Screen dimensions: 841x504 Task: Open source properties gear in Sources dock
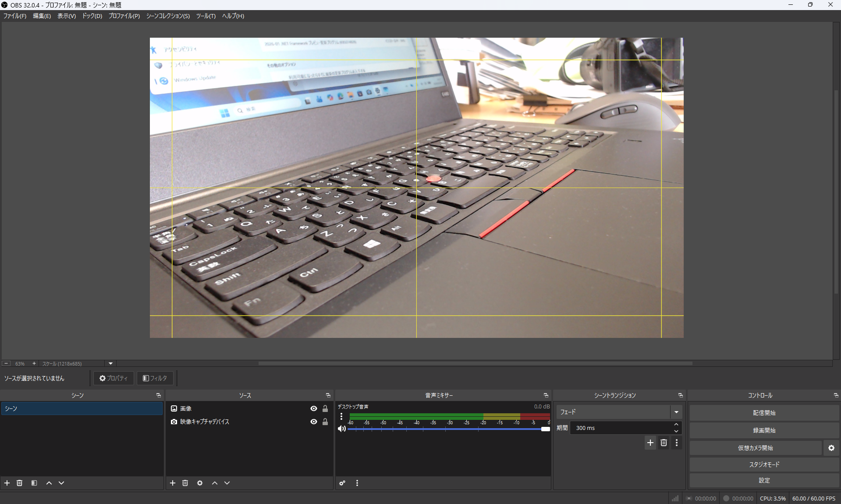click(x=200, y=483)
